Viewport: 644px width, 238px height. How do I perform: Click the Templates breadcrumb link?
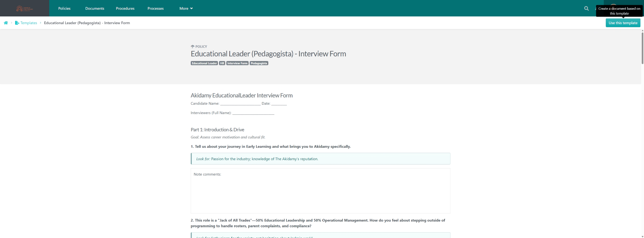tap(29, 23)
